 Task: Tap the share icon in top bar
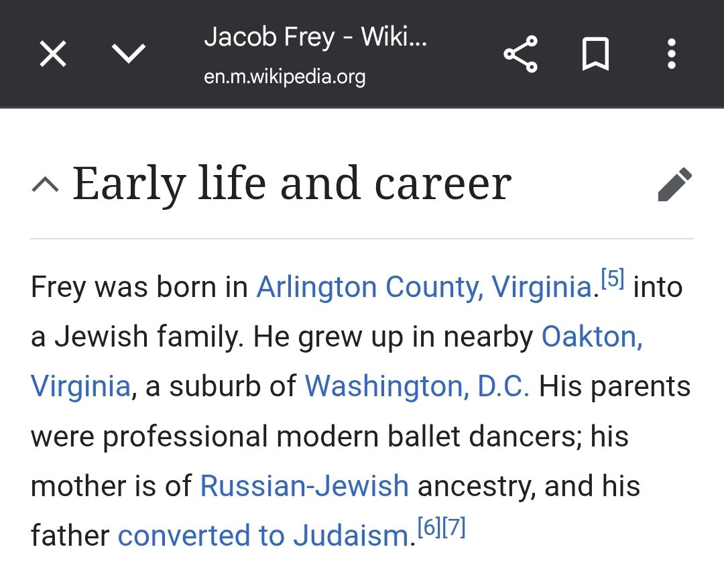[x=521, y=54]
